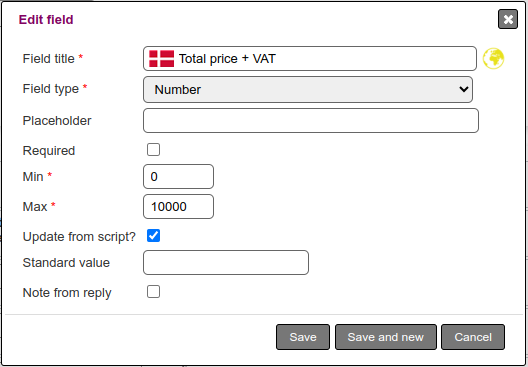
Task: Open the Field type dropdown showing Number
Action: pyautogui.click(x=308, y=90)
